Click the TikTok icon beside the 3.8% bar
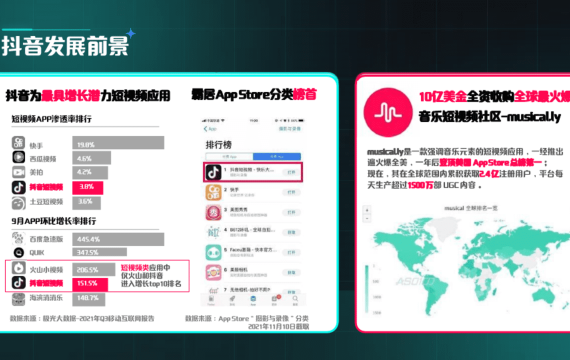Viewport: 570px width, 360px height. (19, 187)
